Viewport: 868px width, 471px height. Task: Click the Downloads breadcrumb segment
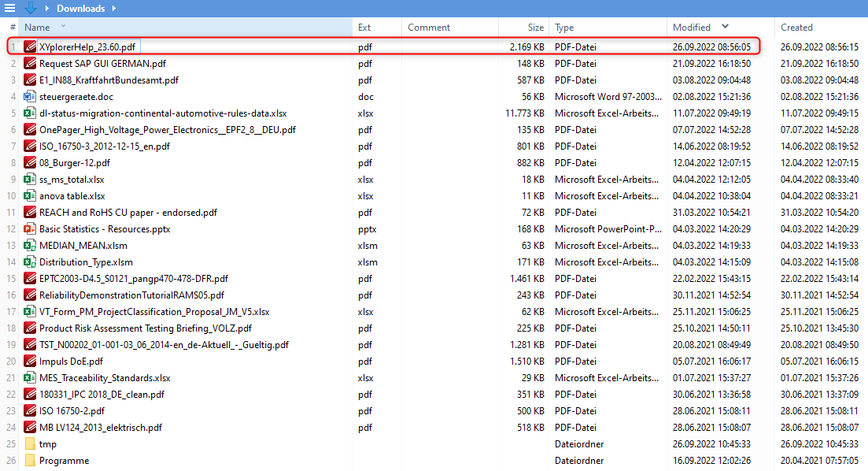coord(80,9)
